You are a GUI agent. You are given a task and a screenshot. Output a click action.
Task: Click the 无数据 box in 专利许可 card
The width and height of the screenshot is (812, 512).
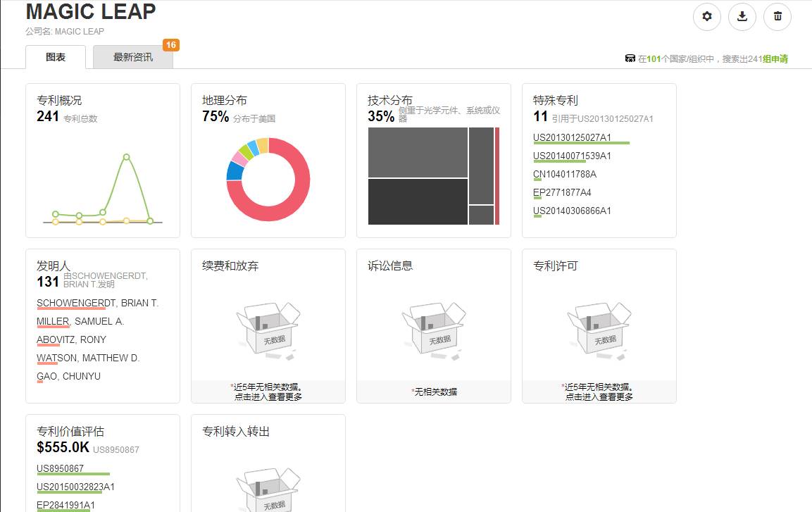pyautogui.click(x=599, y=331)
